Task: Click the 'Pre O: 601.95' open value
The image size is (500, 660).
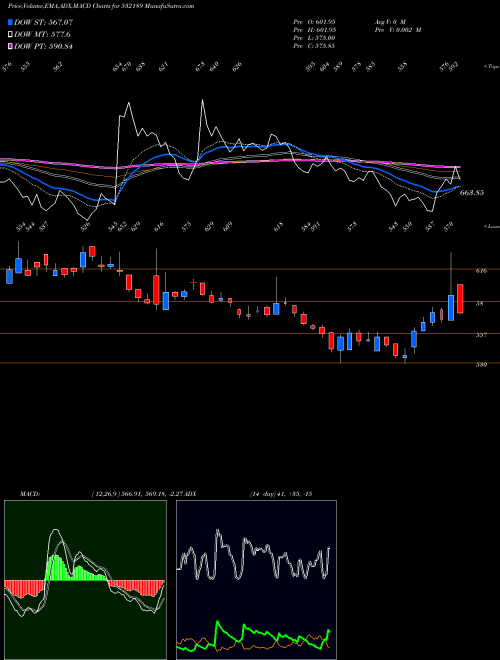Action: coord(314,21)
